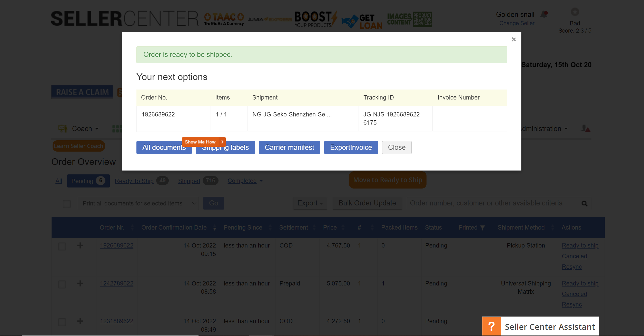
Task: Click the Images Content services icon
Action: pos(410,19)
